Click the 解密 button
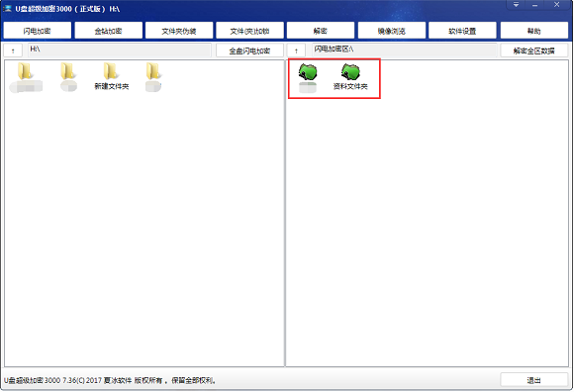The image size is (574, 392). tap(321, 31)
